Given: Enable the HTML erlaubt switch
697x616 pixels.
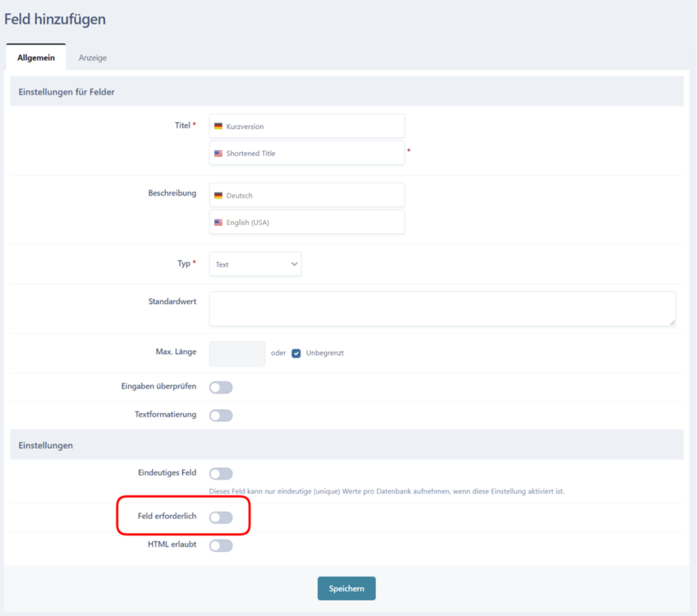Looking at the screenshot, I should click(x=221, y=545).
